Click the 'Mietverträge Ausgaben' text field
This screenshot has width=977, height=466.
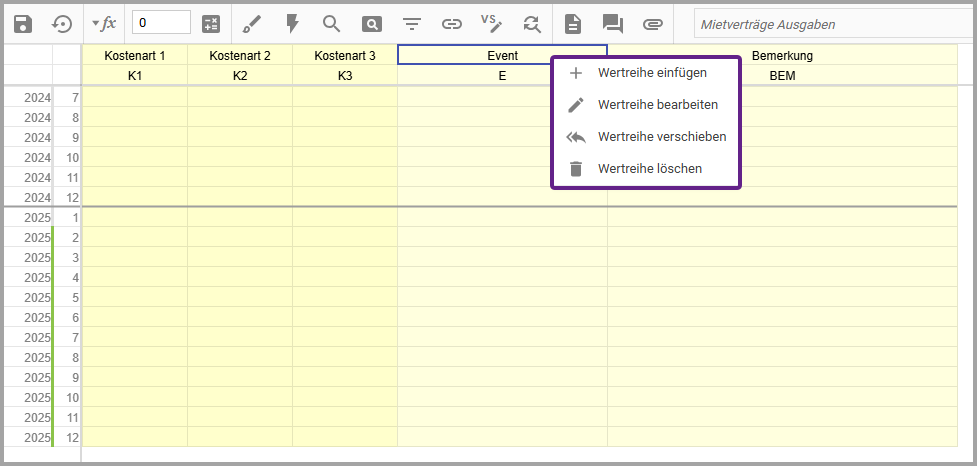(x=827, y=23)
